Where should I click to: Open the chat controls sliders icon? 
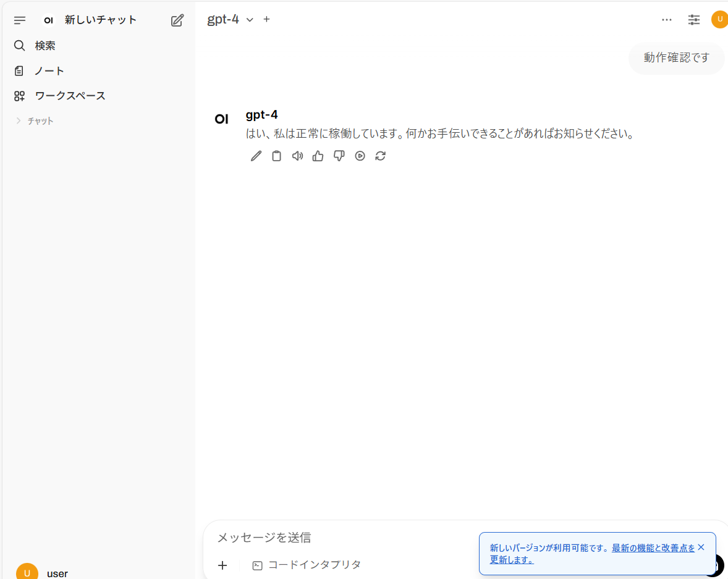[694, 20]
